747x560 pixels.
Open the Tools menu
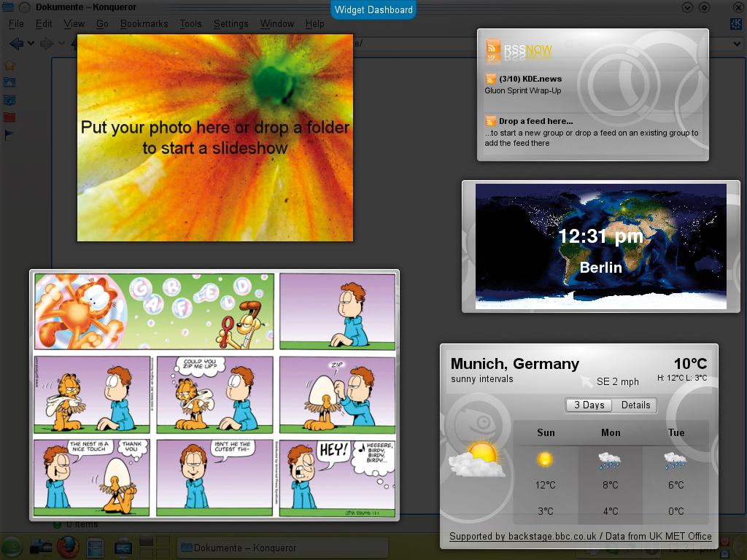[x=190, y=24]
